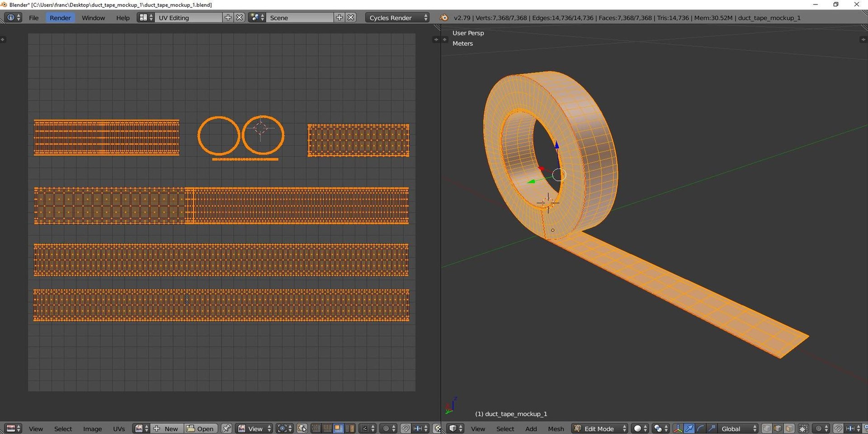This screenshot has height=434, width=868.
Task: Select mesh vertex select mode
Action: click(x=767, y=429)
